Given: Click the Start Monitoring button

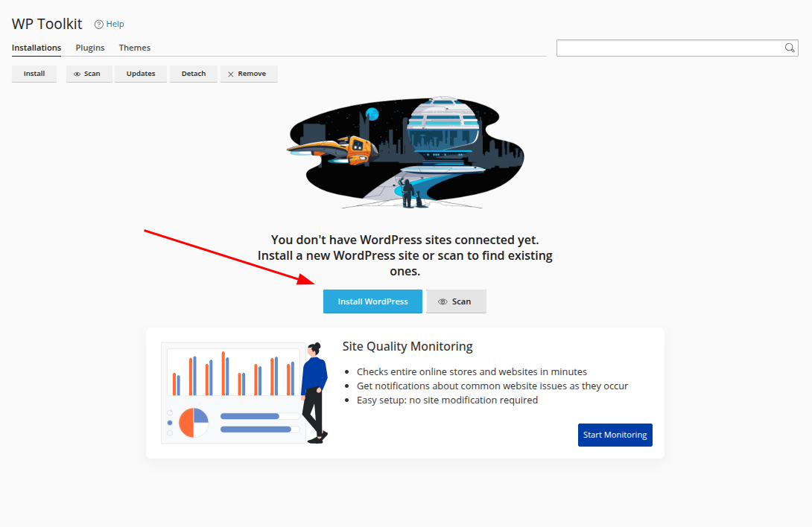Looking at the screenshot, I should pyautogui.click(x=615, y=435).
